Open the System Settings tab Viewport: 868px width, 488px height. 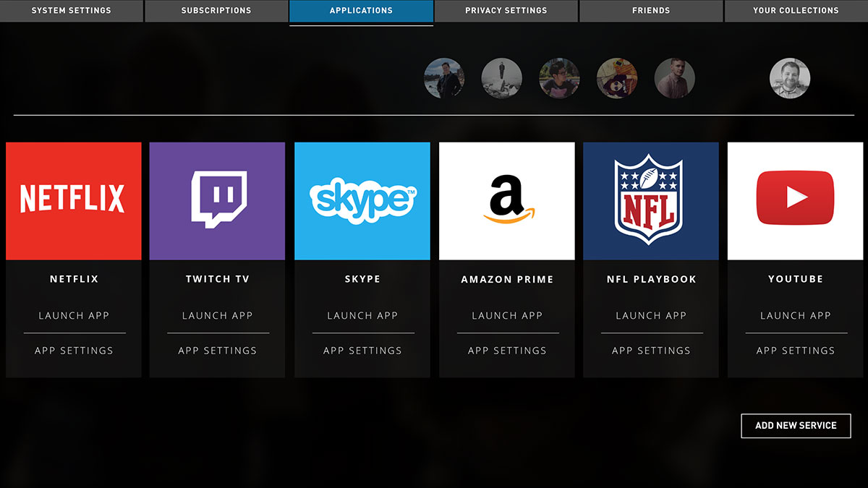click(x=72, y=11)
